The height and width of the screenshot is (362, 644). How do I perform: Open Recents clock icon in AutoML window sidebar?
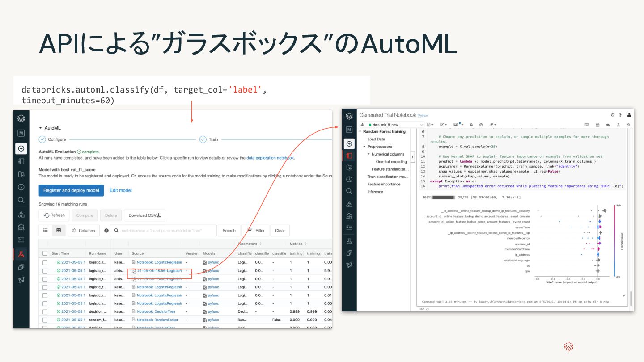tap(21, 187)
